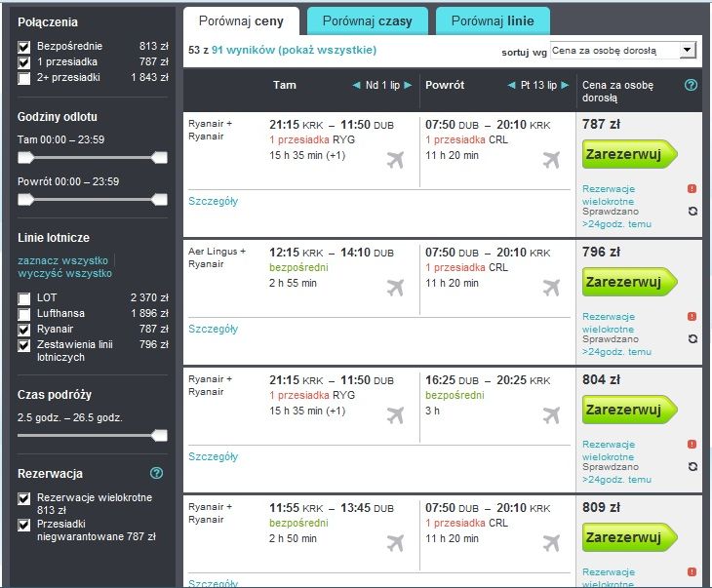Screen dimensions: 712x588
Task: Click >24godz. temu link in 796 zł result
Action: point(616,352)
